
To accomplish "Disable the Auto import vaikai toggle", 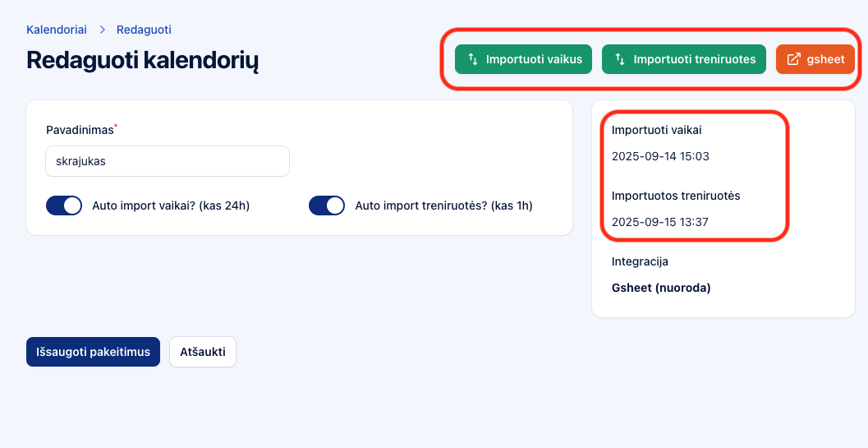I will [64, 206].
